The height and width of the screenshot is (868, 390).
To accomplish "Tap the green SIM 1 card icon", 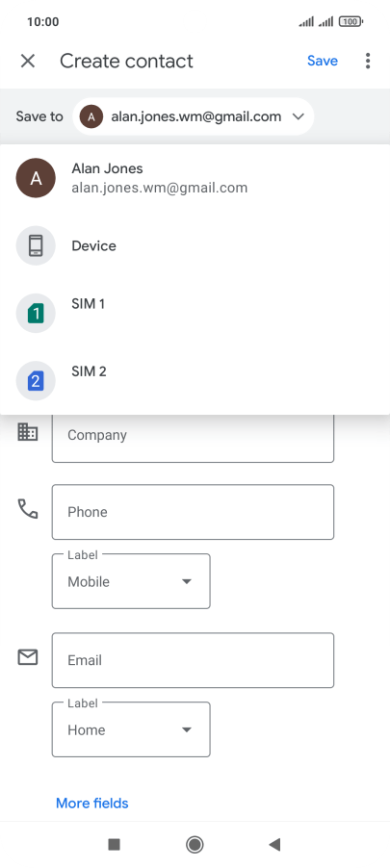I will 36,314.
